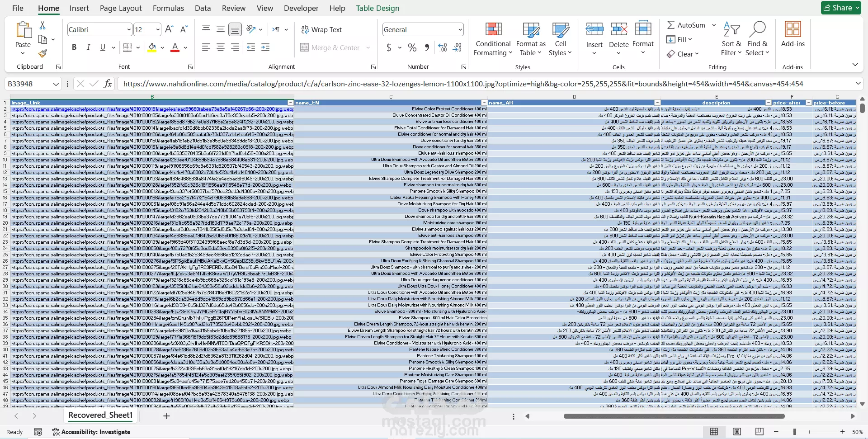
Task: Toggle Bold formatting
Action: (74, 47)
